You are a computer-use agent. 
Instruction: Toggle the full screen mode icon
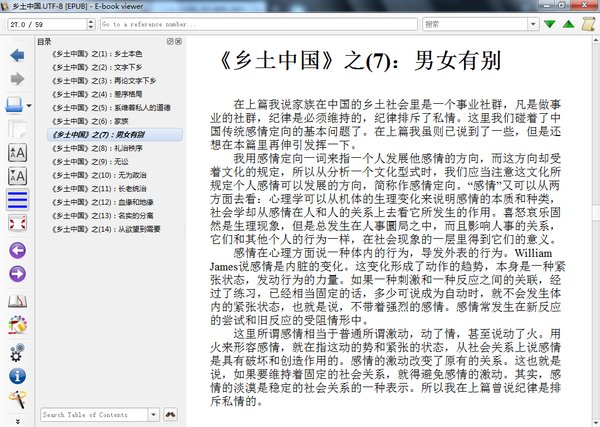coord(17,223)
